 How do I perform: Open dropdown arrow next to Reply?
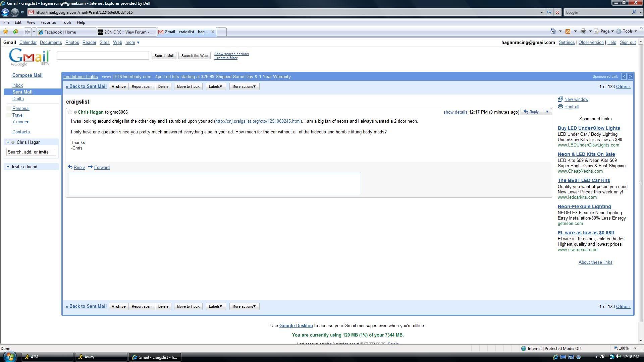click(547, 112)
